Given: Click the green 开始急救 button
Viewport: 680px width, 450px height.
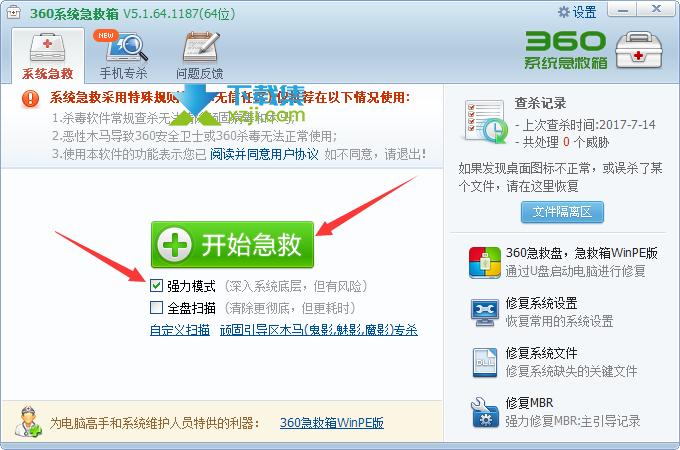Looking at the screenshot, I should tap(232, 245).
